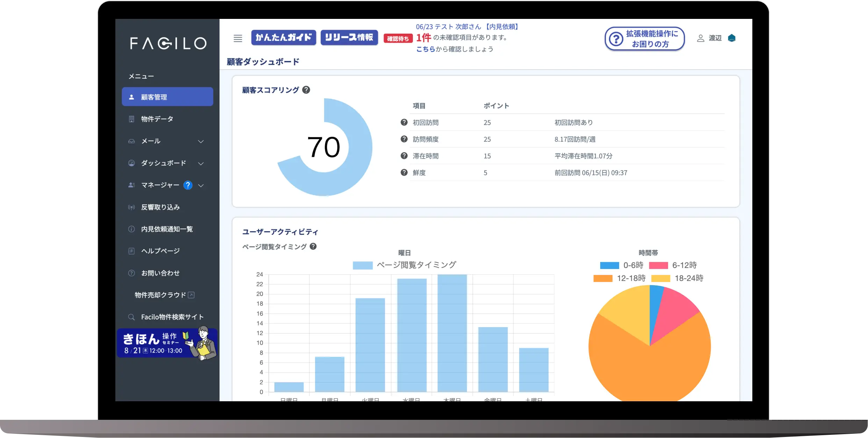Image resolution: width=868 pixels, height=438 pixels.
Task: Click the building icon of 物件データ
Action: 131,119
